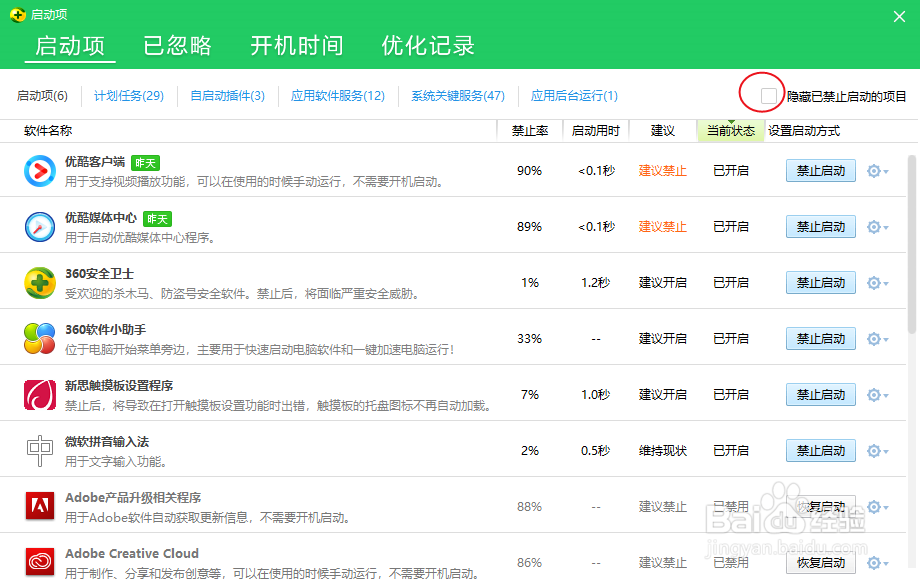This screenshot has width=920, height=580.
Task: Click the Youku client app icon
Action: pyautogui.click(x=40, y=171)
